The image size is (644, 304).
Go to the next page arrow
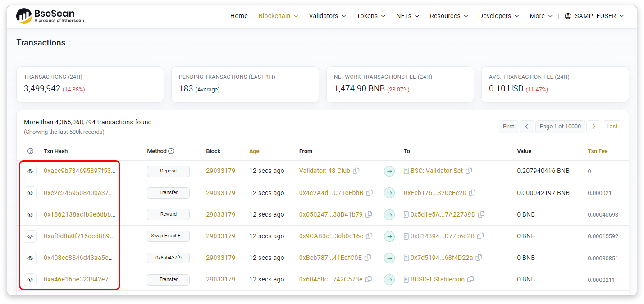594,127
